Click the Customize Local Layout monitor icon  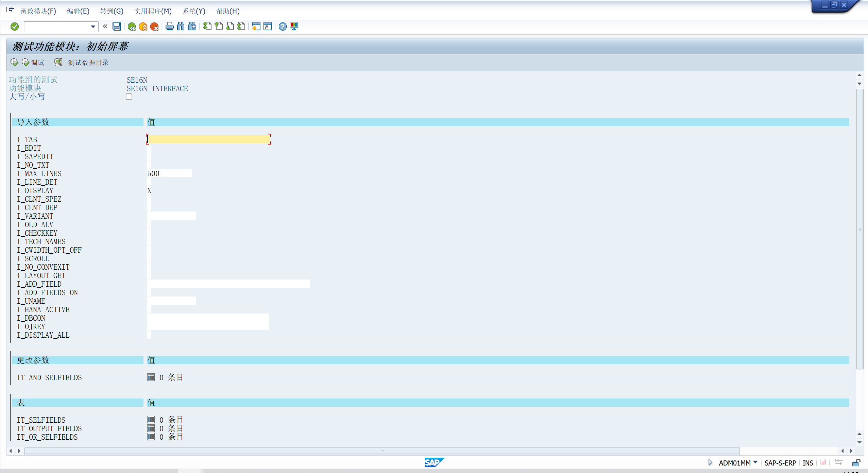294,27
